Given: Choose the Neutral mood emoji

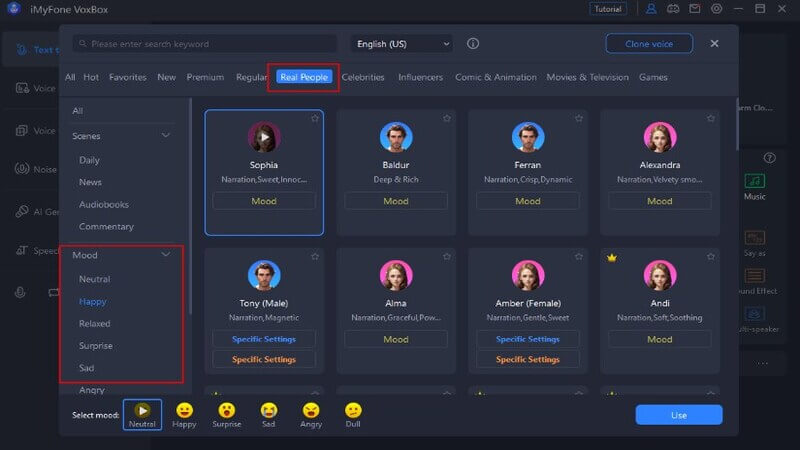Looking at the screenshot, I should (x=142, y=414).
